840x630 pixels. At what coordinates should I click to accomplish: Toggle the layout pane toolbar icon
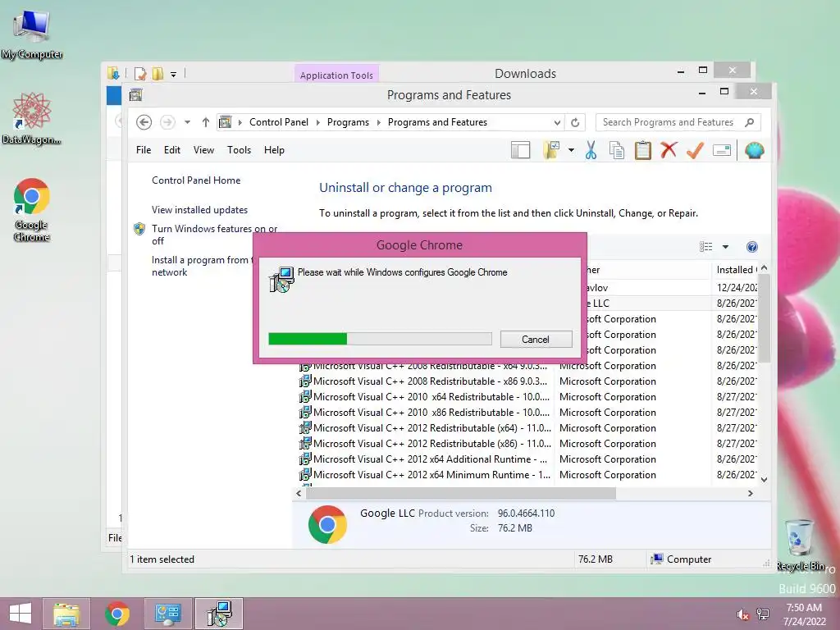point(520,151)
